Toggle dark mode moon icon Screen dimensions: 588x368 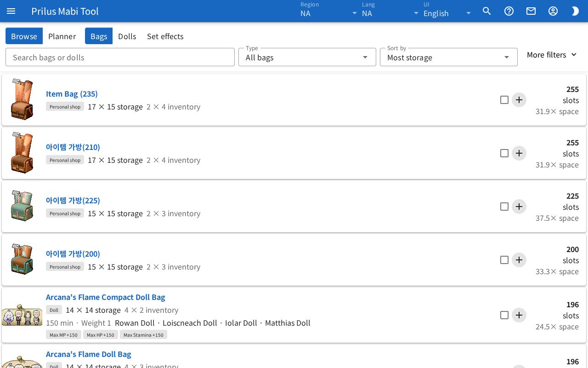(575, 11)
